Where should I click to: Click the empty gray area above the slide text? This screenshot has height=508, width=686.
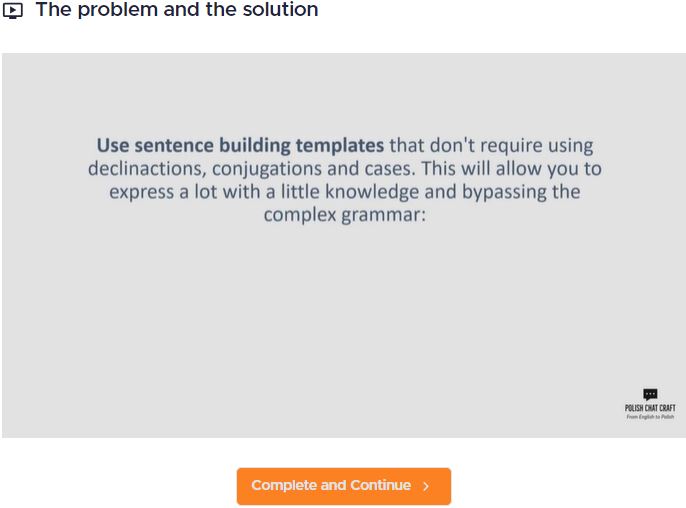click(x=344, y=92)
